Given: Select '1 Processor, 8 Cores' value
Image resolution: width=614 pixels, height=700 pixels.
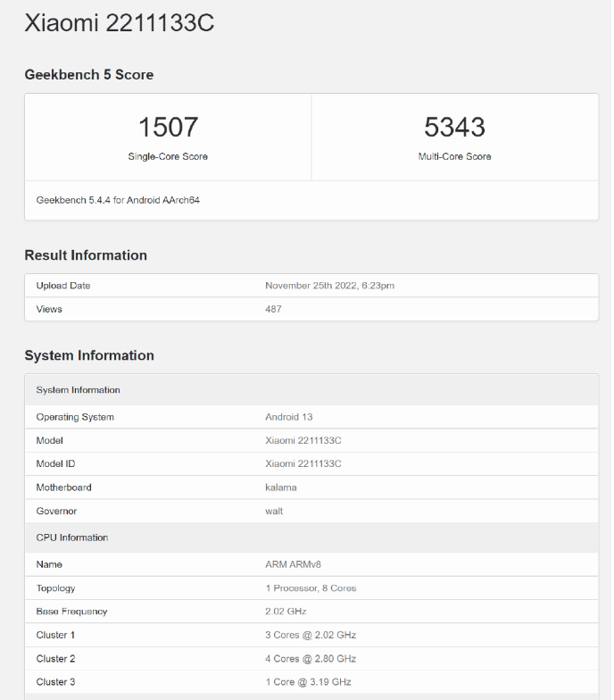Looking at the screenshot, I should click(x=311, y=588).
